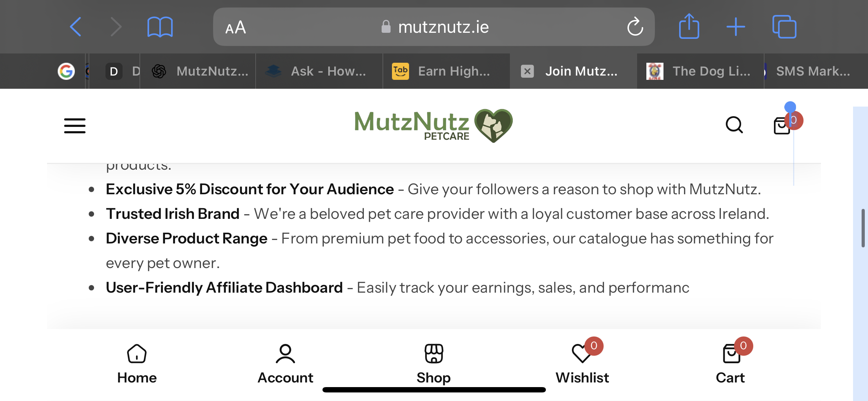
Task: Go back with Safari's back arrow
Action: coord(76,27)
